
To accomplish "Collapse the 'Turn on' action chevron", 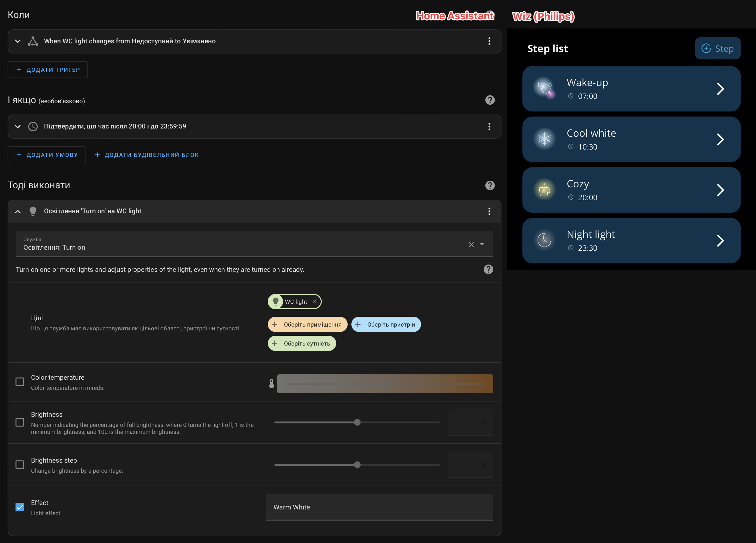I will pos(18,211).
